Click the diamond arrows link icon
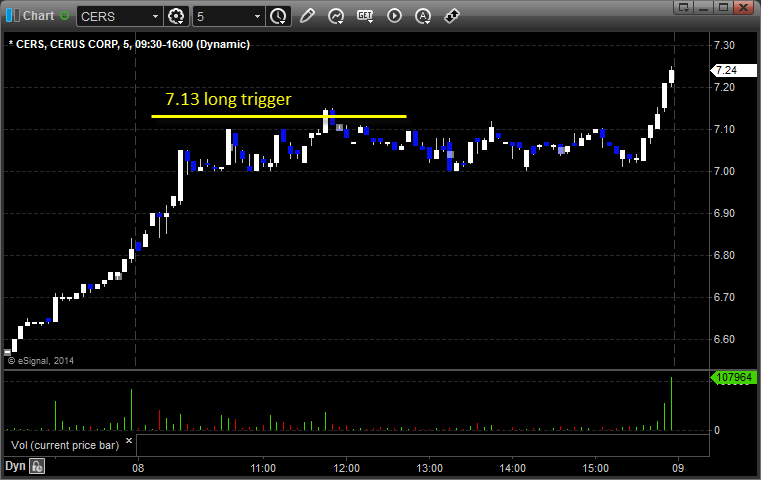The width and height of the screenshot is (761, 480). 452,16
